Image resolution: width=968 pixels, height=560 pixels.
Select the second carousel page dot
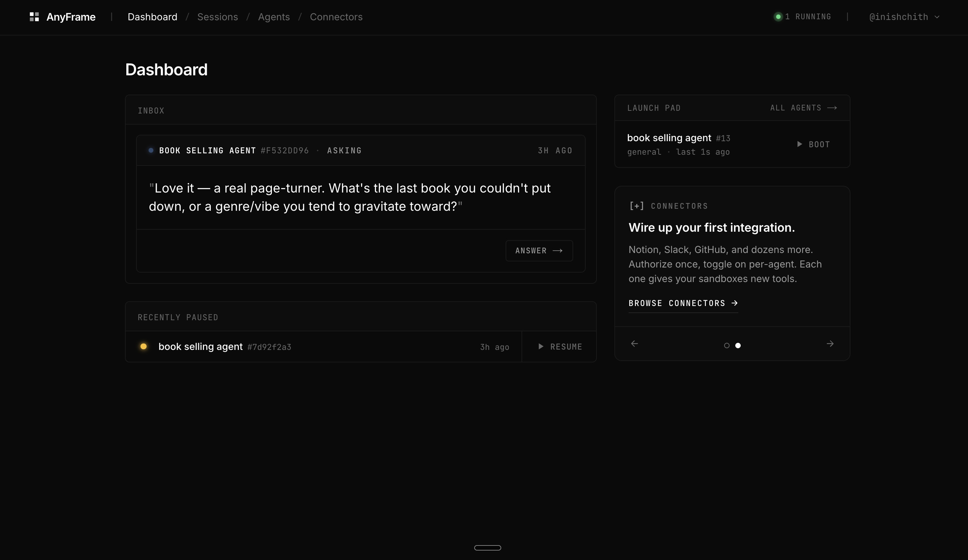[738, 346]
